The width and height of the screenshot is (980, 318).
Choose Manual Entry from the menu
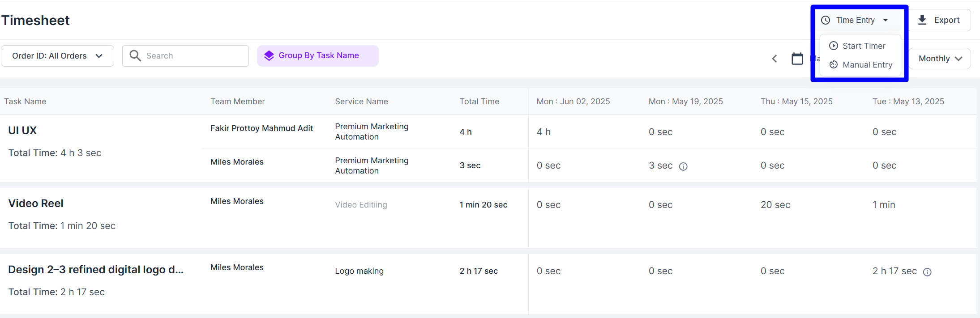pos(867,65)
